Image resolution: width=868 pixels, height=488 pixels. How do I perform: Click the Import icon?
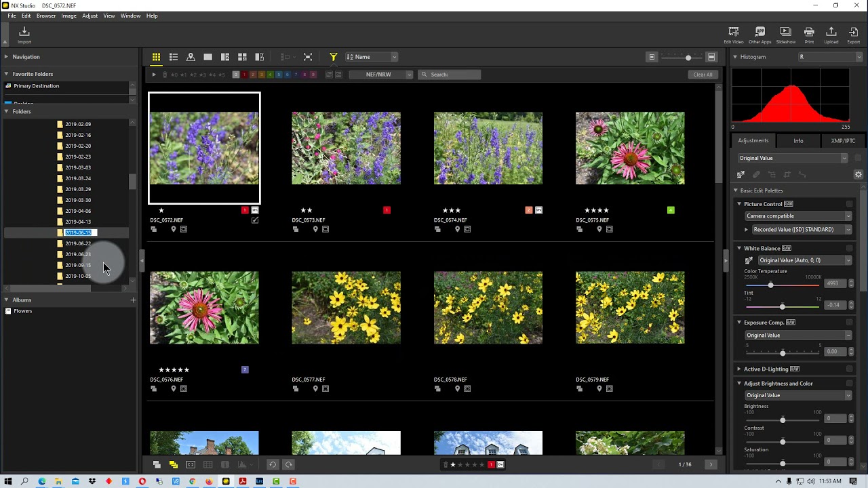tap(24, 34)
